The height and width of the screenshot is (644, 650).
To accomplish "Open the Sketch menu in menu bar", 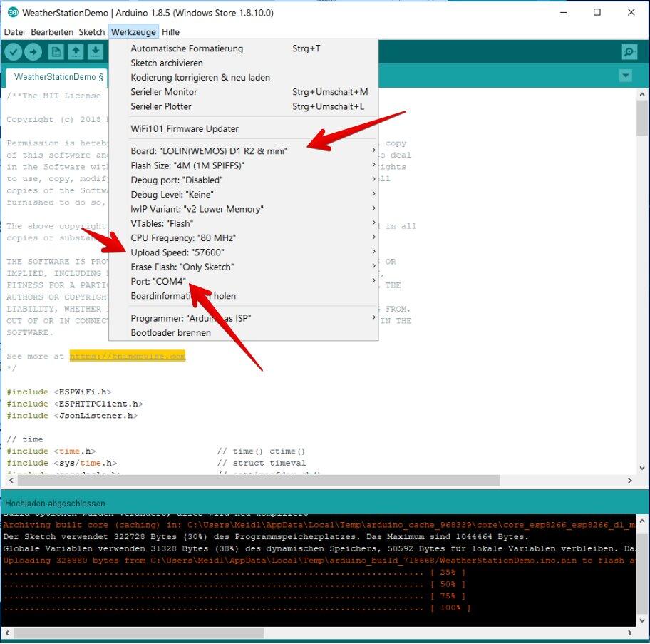I will tap(92, 32).
